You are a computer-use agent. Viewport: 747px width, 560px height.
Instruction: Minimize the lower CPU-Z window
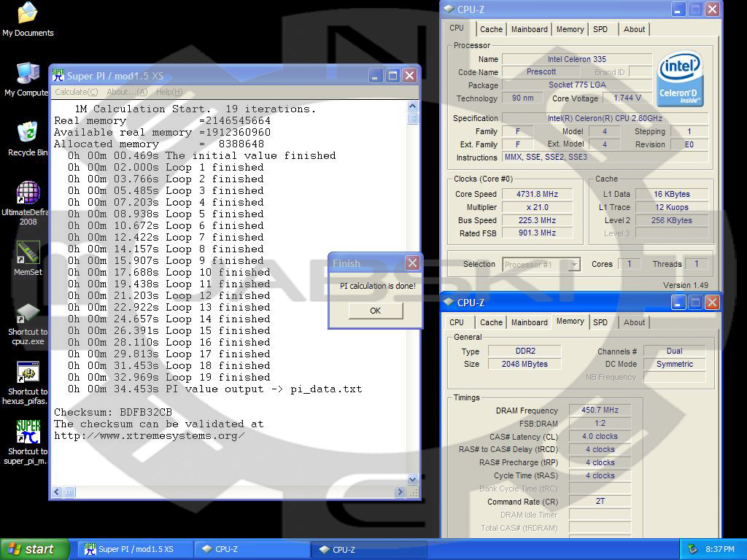pyautogui.click(x=678, y=302)
